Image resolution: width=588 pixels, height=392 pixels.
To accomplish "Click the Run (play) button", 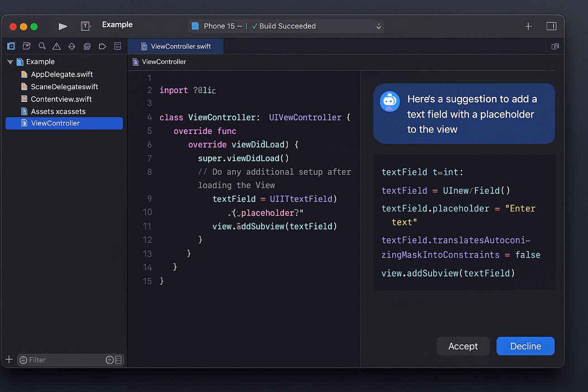I will (x=63, y=26).
